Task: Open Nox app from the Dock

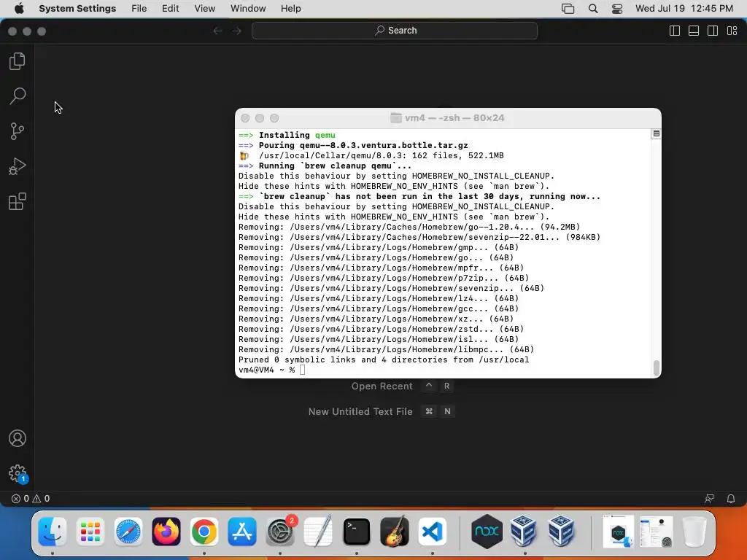Action: (x=487, y=532)
